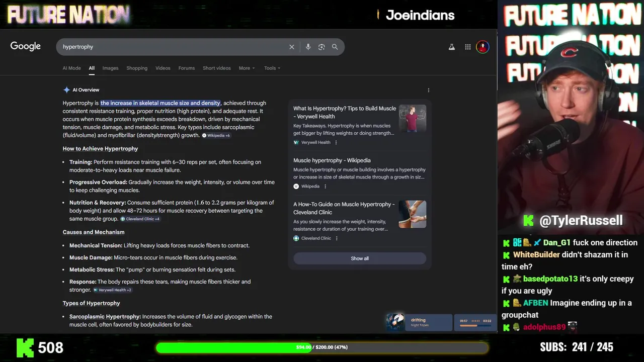
Task: Switch to Videos tab
Action: tap(163, 68)
